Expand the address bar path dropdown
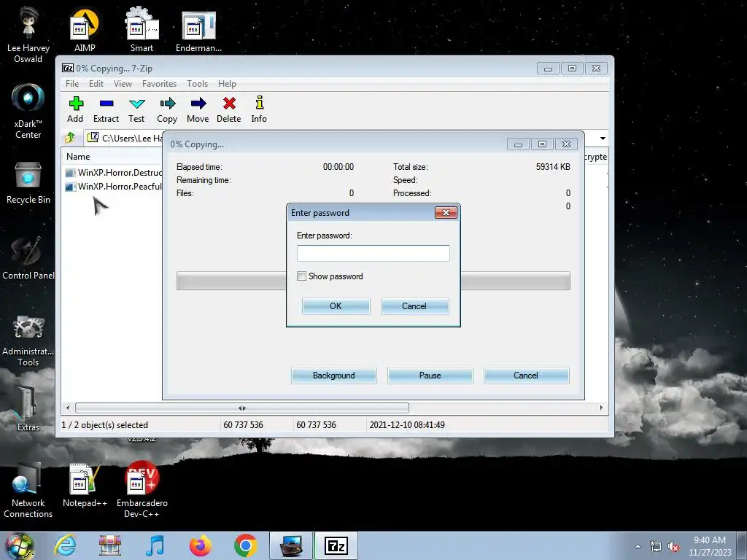 (603, 138)
